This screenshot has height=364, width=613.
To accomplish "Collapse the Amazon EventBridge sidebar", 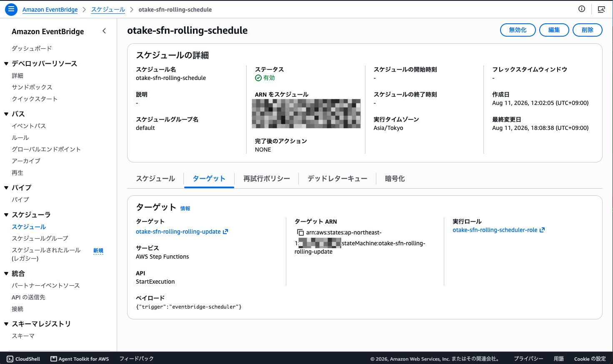I will tap(104, 31).
